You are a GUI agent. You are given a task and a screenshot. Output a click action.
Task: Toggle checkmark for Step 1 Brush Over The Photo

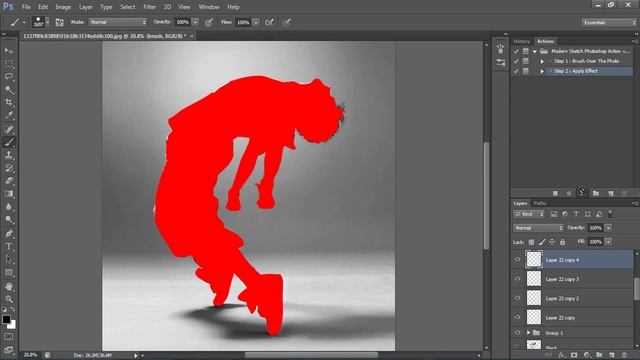[516, 61]
